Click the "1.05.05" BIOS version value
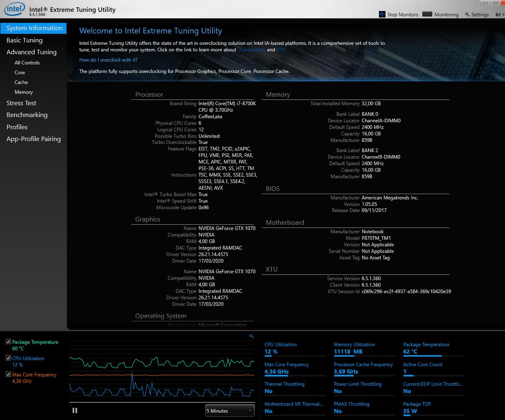505x420 pixels. pos(370,204)
